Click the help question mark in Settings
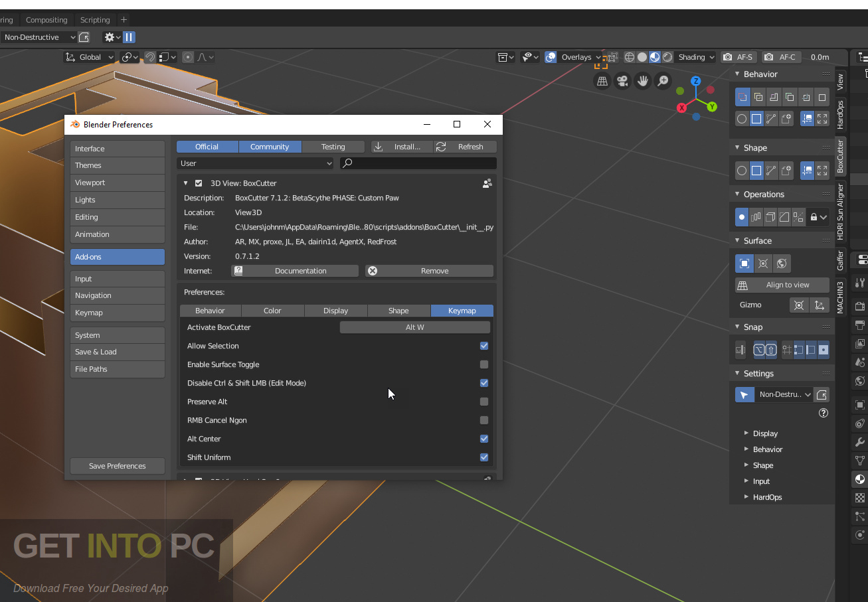The width and height of the screenshot is (868, 602). [x=824, y=413]
